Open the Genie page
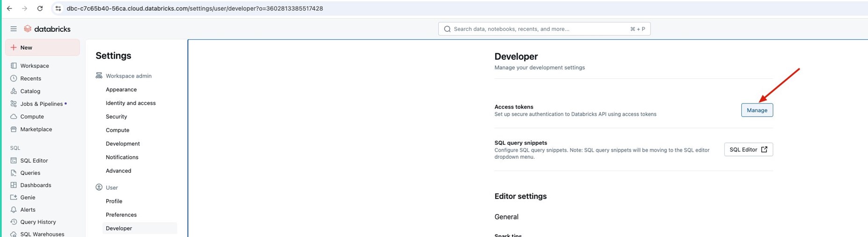The height and width of the screenshot is (237, 868). click(x=28, y=198)
